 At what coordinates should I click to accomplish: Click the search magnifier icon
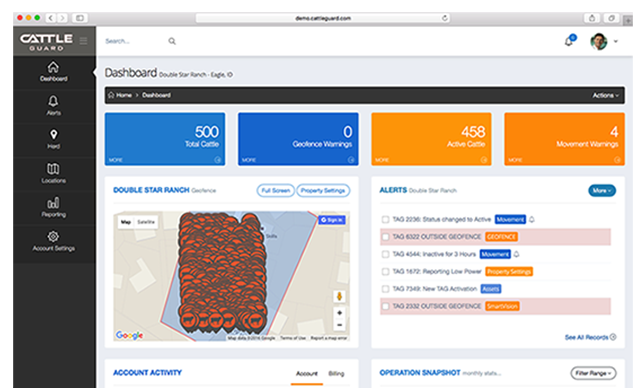click(x=172, y=41)
